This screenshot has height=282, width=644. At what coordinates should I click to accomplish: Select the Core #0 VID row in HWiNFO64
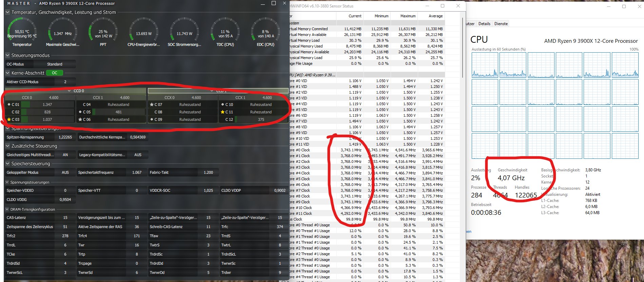(x=367, y=81)
